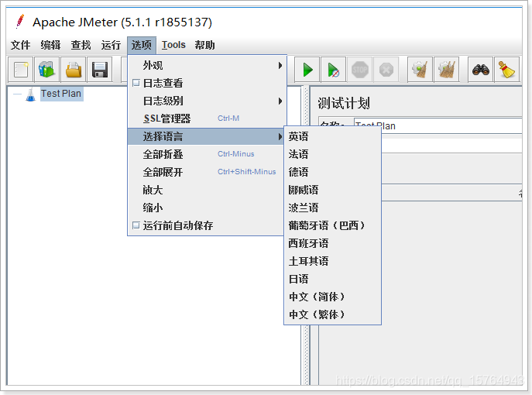Select 葡萄牙语（巴西） language
This screenshot has width=532, height=395.
[332, 225]
